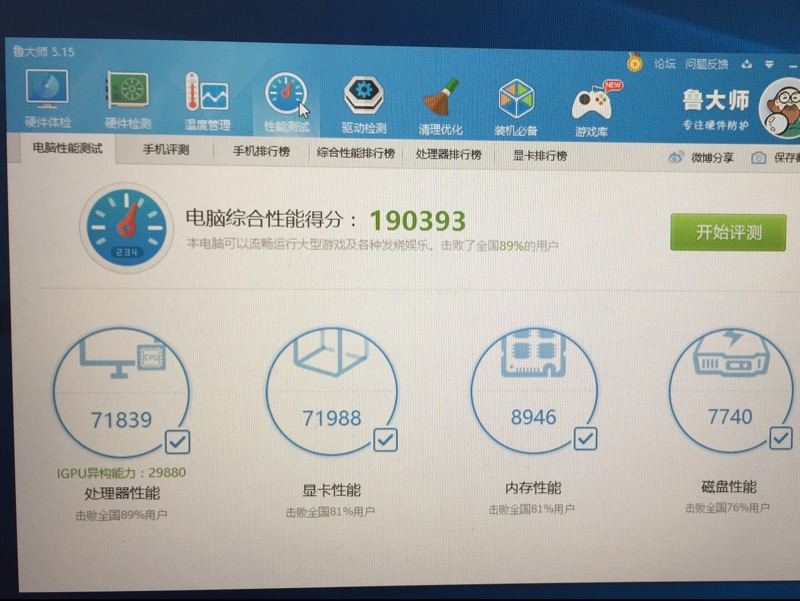Share results via the Weibo icon
This screenshot has height=601, width=800.
click(x=676, y=156)
